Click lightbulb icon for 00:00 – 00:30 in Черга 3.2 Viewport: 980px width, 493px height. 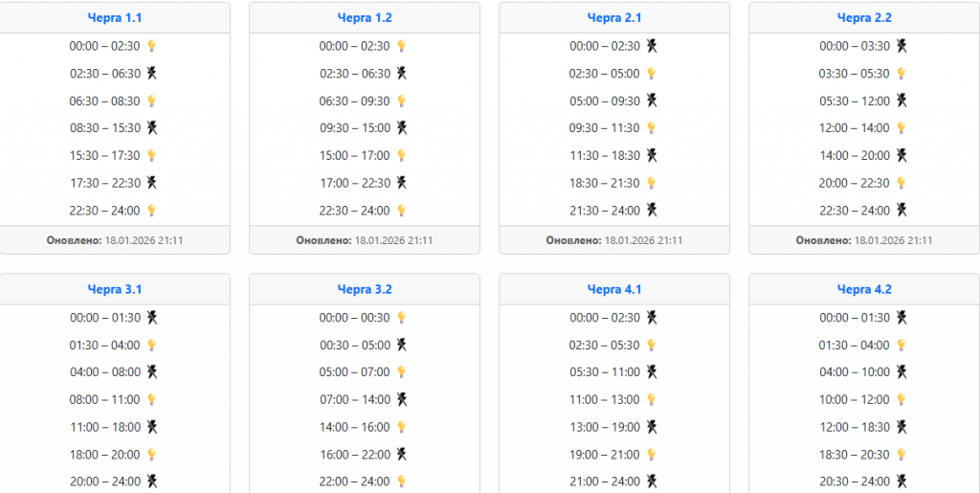point(402,318)
